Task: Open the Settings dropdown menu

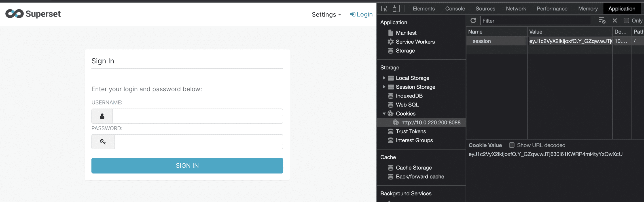Action: point(326,15)
